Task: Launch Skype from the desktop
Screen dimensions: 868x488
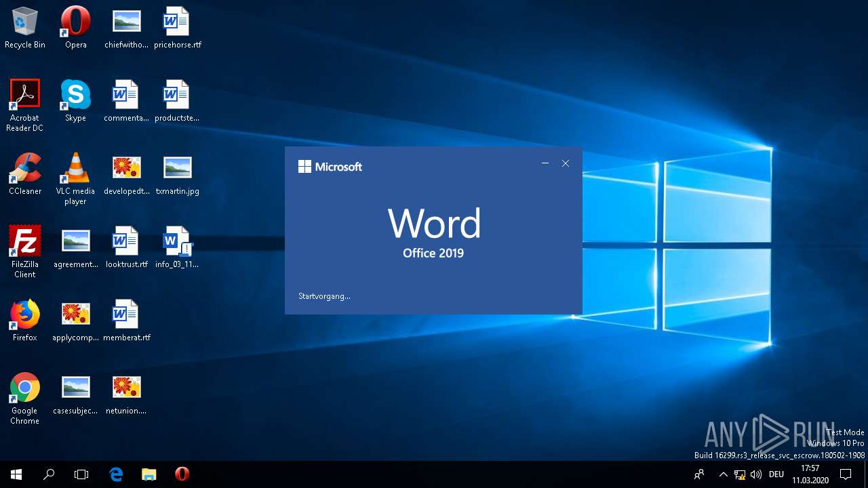Action: coord(75,101)
